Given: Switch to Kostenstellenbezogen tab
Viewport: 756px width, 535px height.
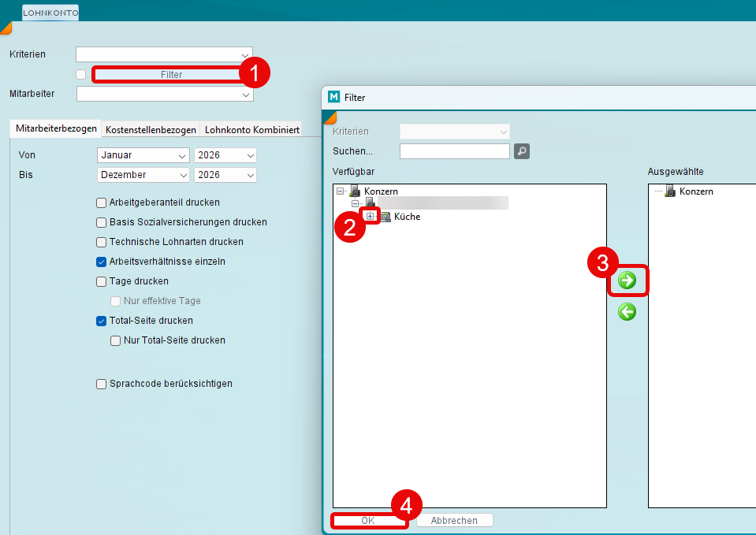Looking at the screenshot, I should [x=151, y=129].
